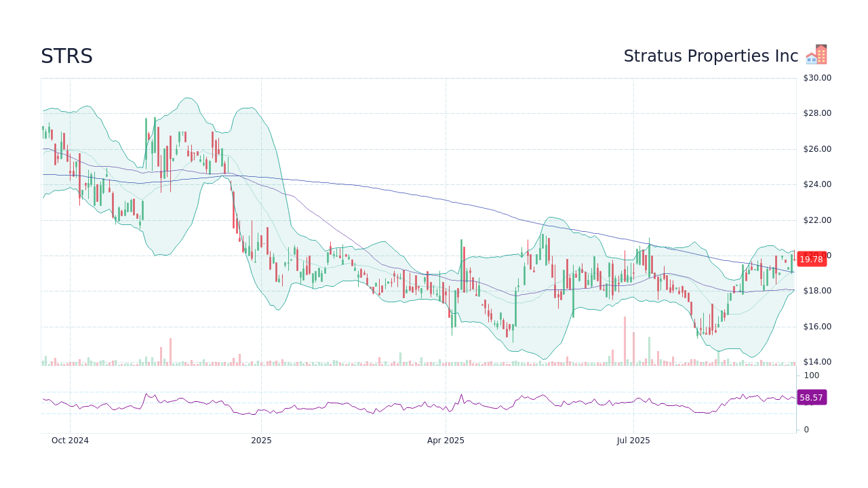
Task: Click the $26.00 price axis label
Action: (x=817, y=149)
